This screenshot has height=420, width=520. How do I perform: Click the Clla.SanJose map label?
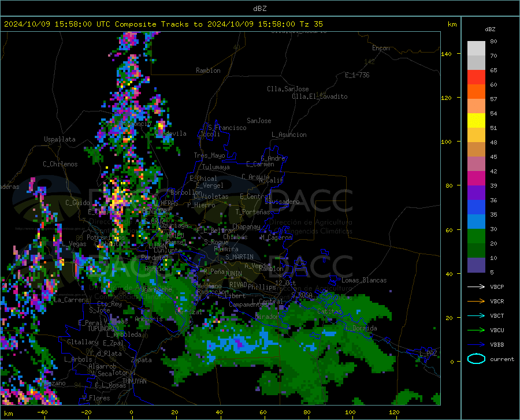(288, 89)
